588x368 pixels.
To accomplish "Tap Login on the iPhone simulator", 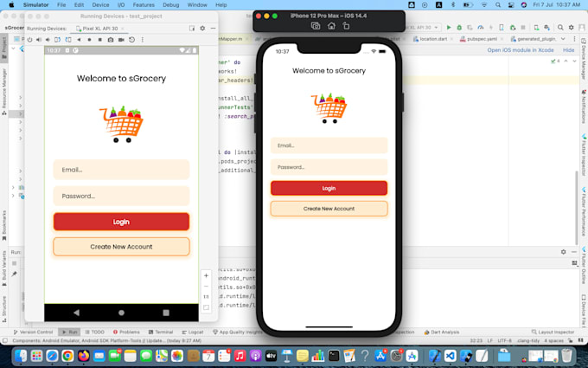I will click(329, 188).
